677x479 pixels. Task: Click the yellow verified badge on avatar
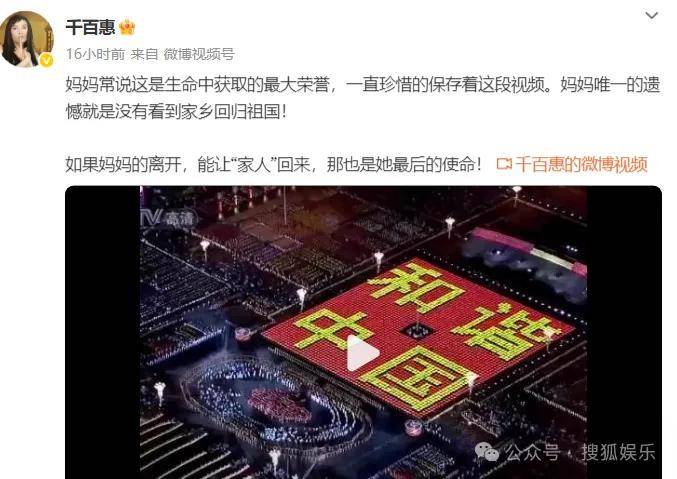point(47,60)
